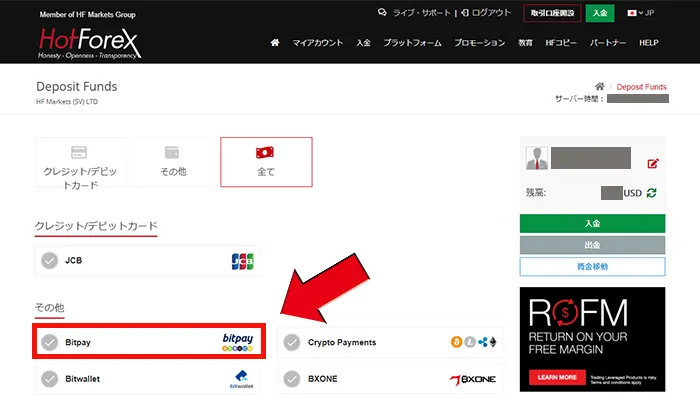Open the 教育 menu
Viewport: 700px width, 400px height.
[x=525, y=43]
